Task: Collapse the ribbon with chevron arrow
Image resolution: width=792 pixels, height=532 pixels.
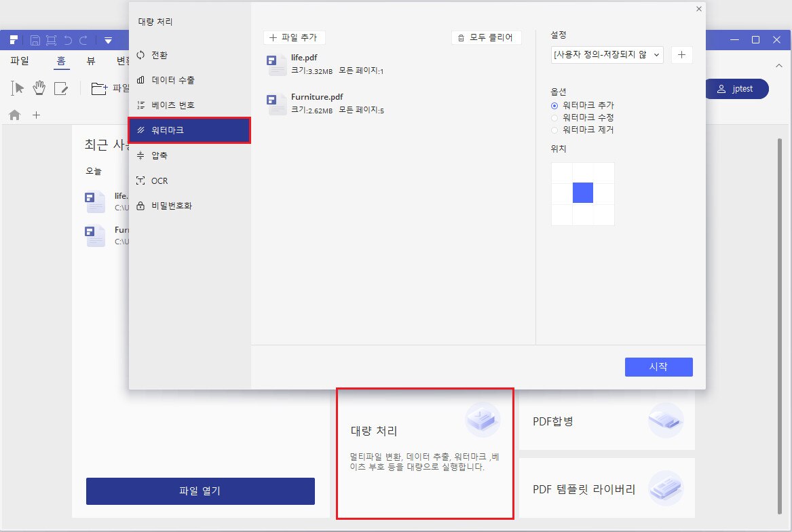Action: coord(778,66)
